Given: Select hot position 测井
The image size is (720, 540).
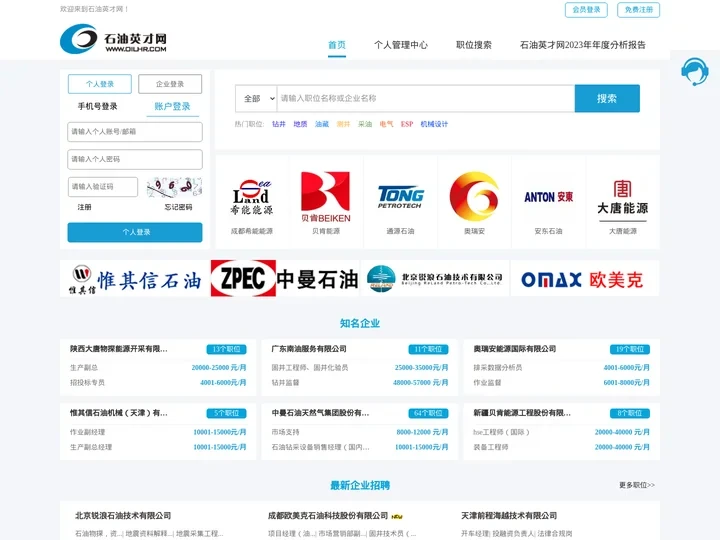Looking at the screenshot, I should (x=343, y=124).
